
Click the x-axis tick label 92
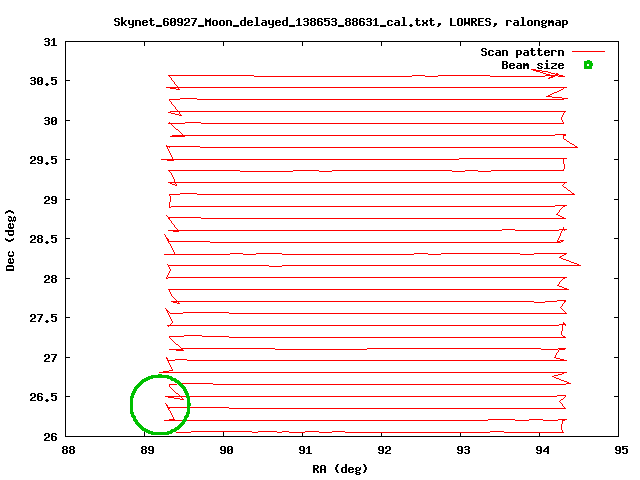[384, 450]
